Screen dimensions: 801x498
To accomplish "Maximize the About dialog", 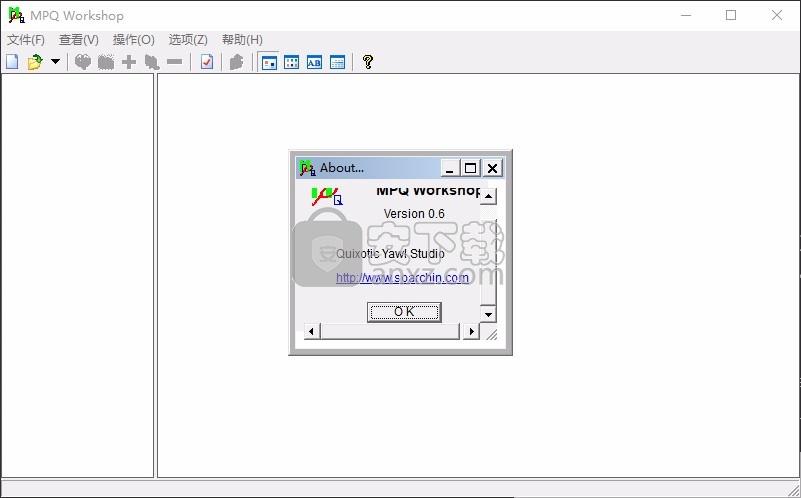I will click(470, 168).
